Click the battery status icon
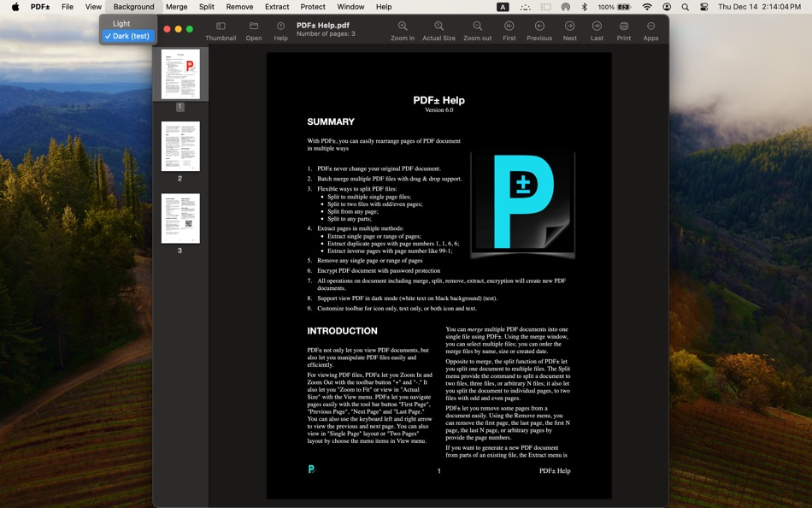 point(623,7)
